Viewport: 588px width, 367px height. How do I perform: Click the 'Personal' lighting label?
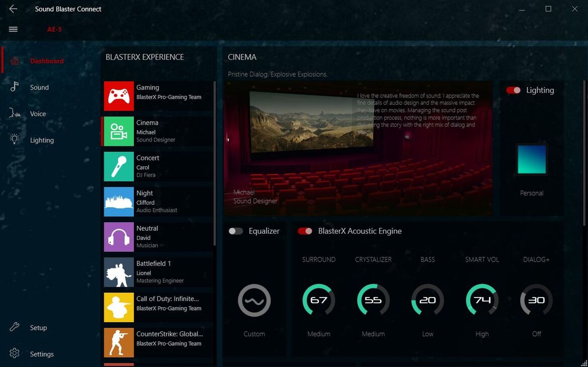point(532,193)
